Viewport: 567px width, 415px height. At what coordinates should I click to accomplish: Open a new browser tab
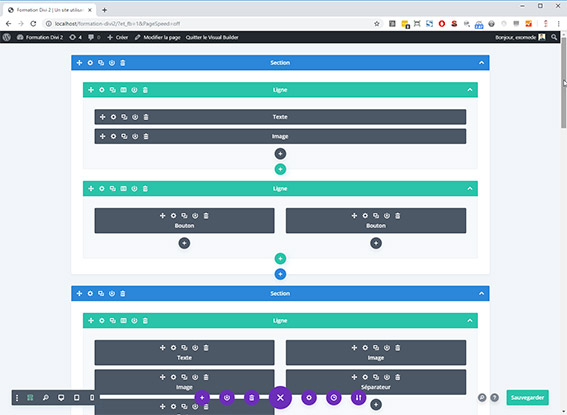pyautogui.click(x=105, y=10)
